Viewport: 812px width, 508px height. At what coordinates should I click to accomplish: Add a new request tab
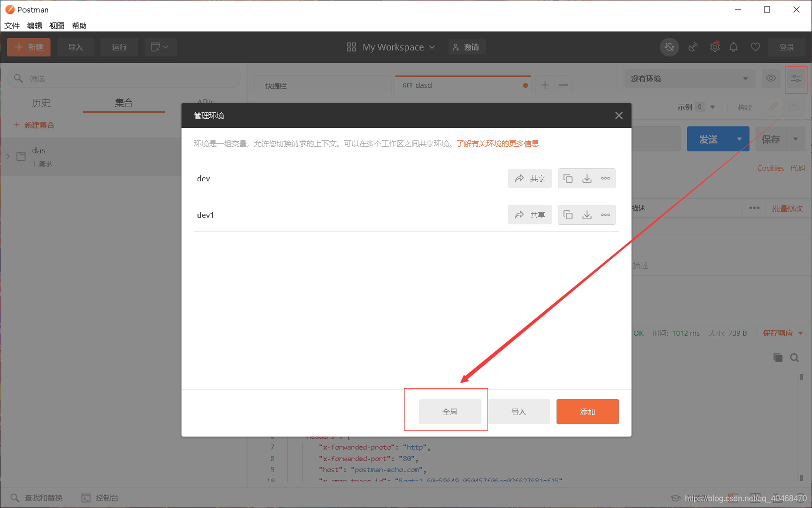tap(545, 85)
